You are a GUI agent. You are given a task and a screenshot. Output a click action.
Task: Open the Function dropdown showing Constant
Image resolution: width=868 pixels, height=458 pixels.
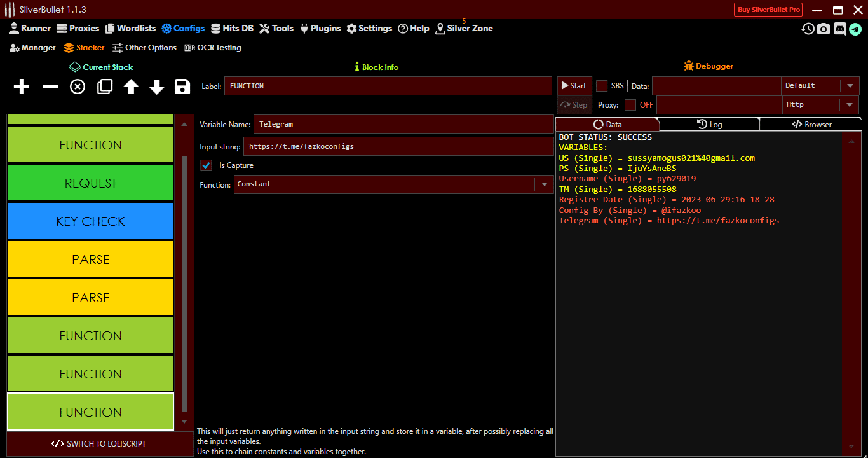coord(545,184)
